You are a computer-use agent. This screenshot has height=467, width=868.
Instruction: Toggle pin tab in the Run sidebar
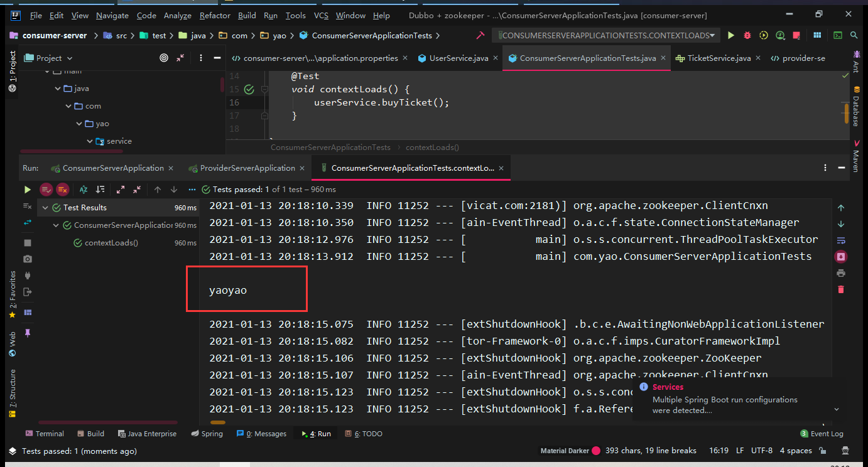(x=27, y=333)
